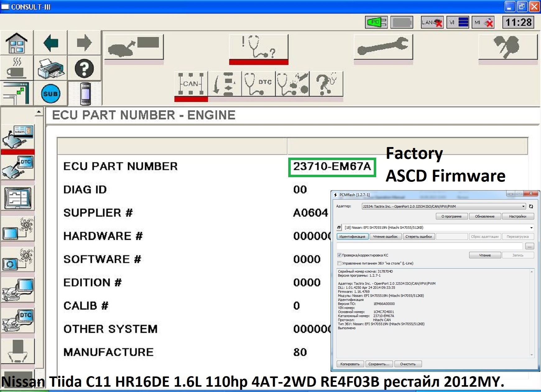Image resolution: width=541 pixels, height=392 pixels.
Task: Refresh adapter list icon in PCMflash
Action: pos(531,206)
